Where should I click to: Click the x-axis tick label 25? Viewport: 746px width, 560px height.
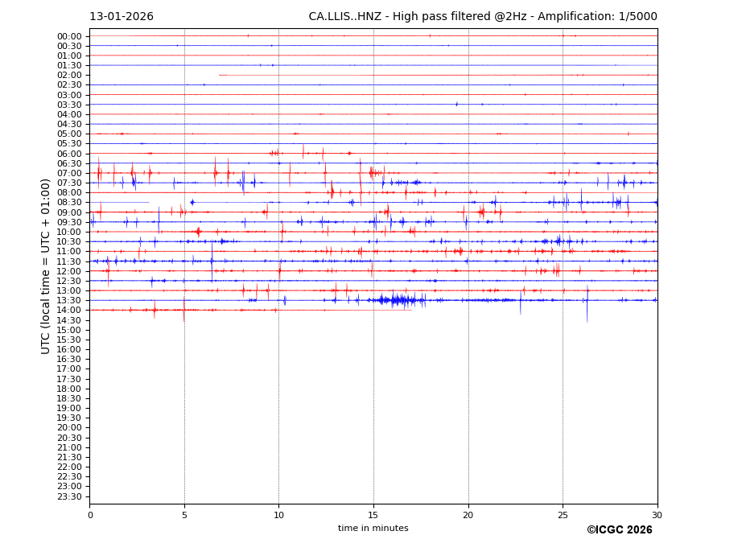pos(563,515)
